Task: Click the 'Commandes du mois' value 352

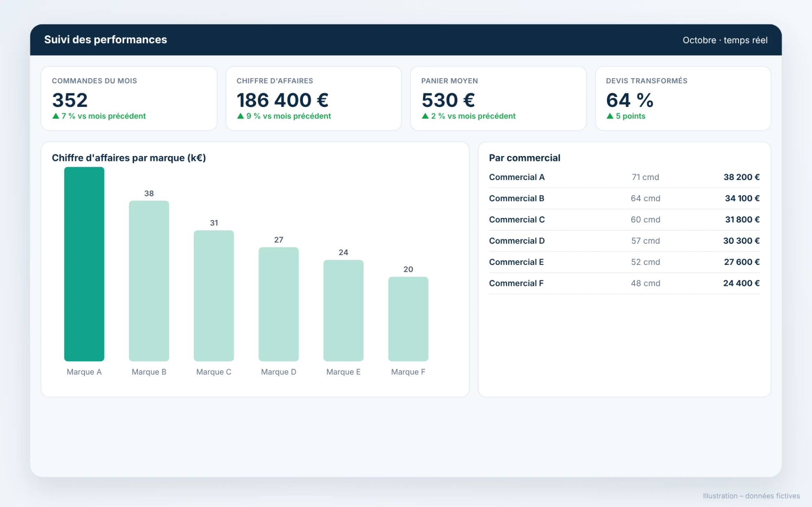Action: (x=70, y=100)
